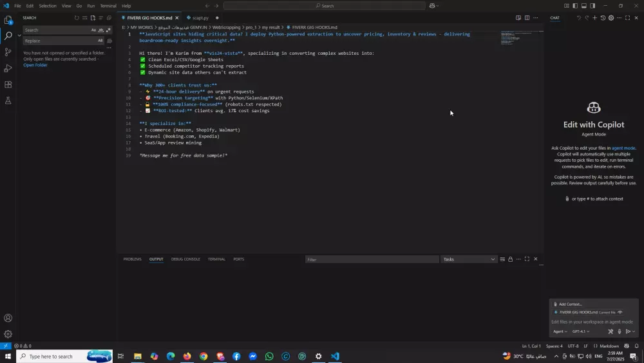The width and height of the screenshot is (644, 363).
Task: Open the UTF-8 encoding selector
Action: click(573, 346)
